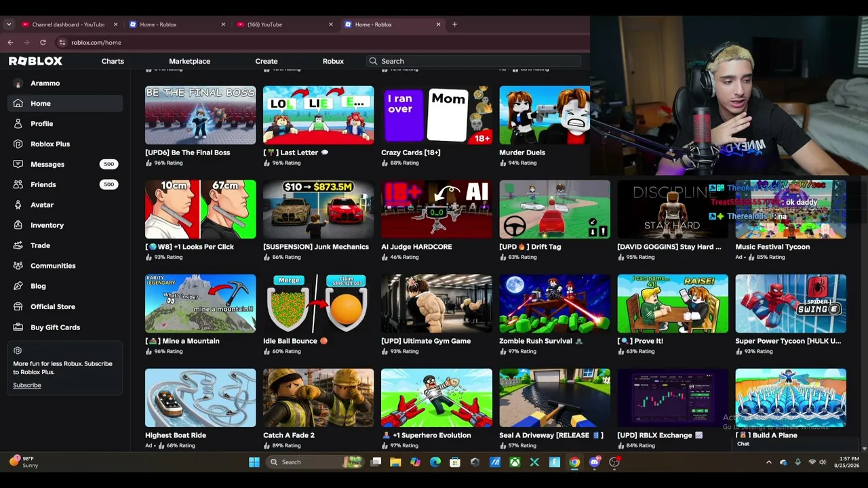The height and width of the screenshot is (488, 868).
Task: Click the Inventory icon in the sidebar
Action: 18,225
